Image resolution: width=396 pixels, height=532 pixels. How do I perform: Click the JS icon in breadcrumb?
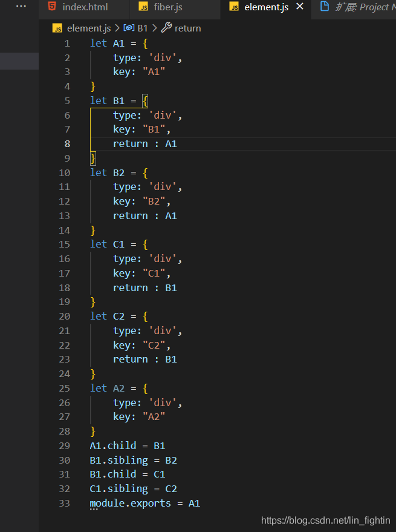click(57, 28)
